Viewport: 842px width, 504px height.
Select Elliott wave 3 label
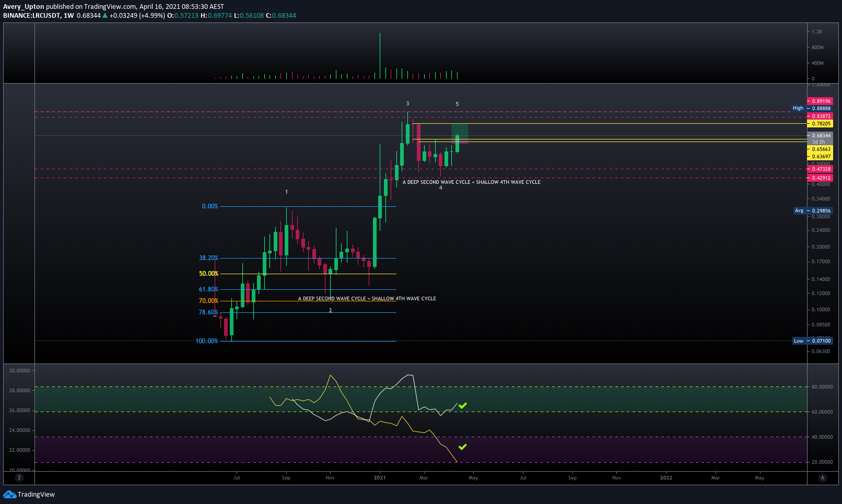[407, 103]
